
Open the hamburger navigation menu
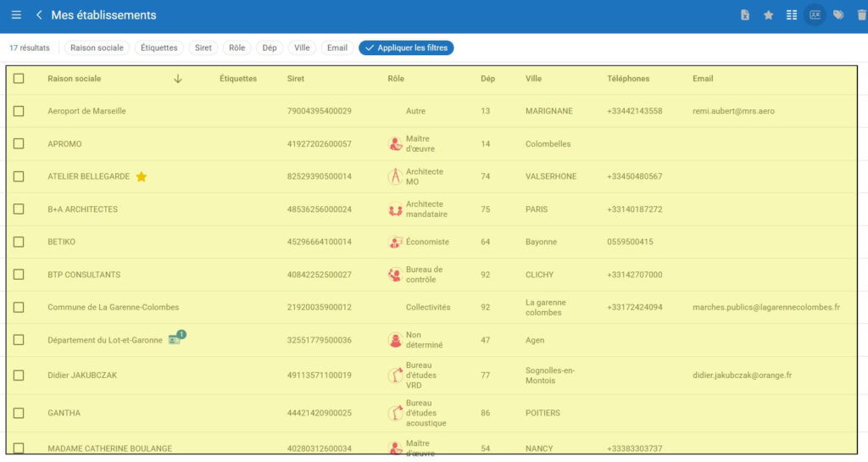tap(16, 15)
